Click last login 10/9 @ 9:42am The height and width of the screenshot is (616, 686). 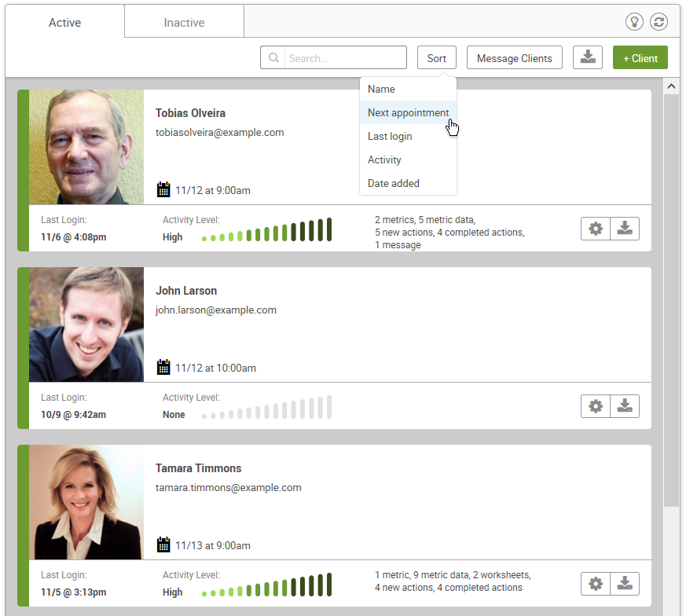pos(74,415)
